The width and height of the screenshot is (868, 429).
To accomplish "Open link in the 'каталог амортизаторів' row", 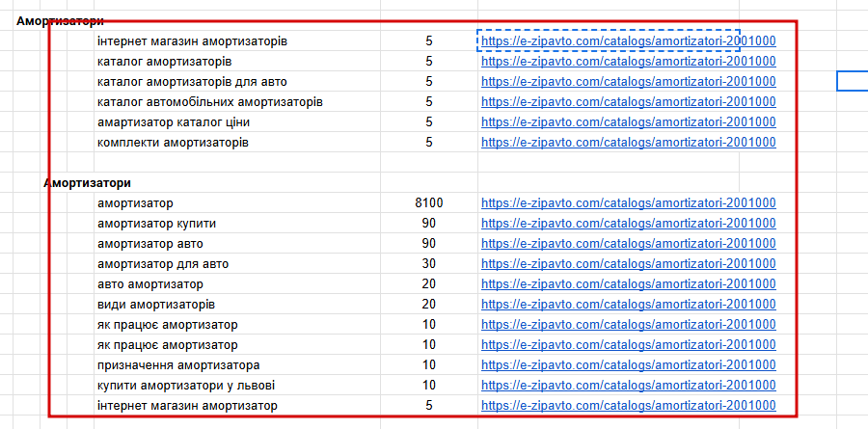I will pos(628,62).
